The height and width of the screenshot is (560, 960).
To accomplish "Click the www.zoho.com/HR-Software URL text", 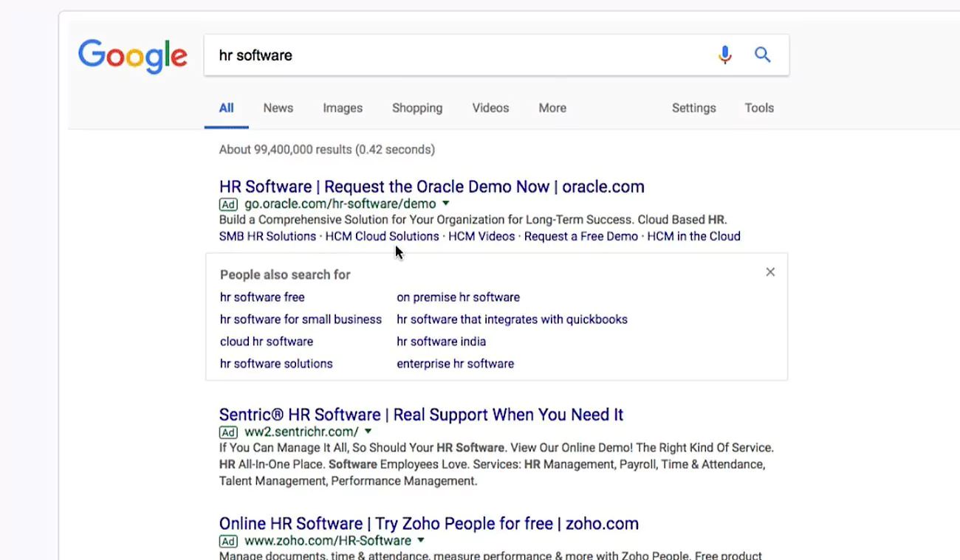I will (x=328, y=542).
